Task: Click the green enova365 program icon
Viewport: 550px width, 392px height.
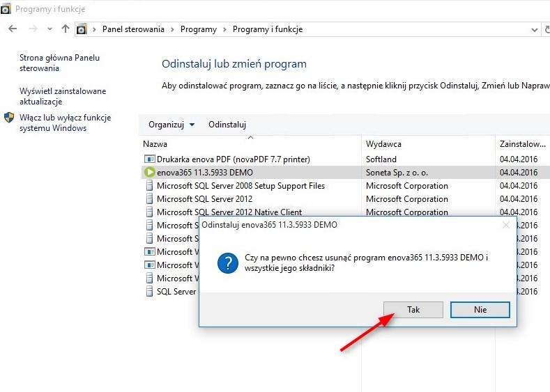Action: tap(149, 173)
